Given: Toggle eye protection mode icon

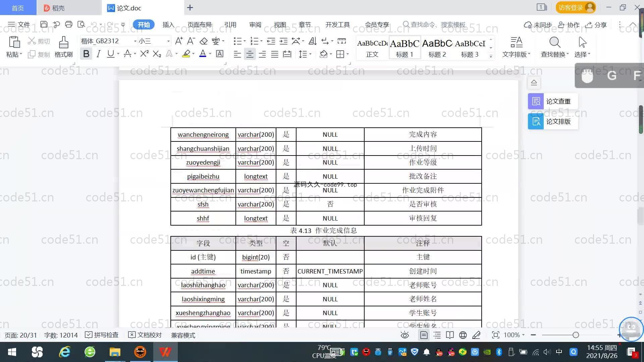Looking at the screenshot, I should coord(405,335).
